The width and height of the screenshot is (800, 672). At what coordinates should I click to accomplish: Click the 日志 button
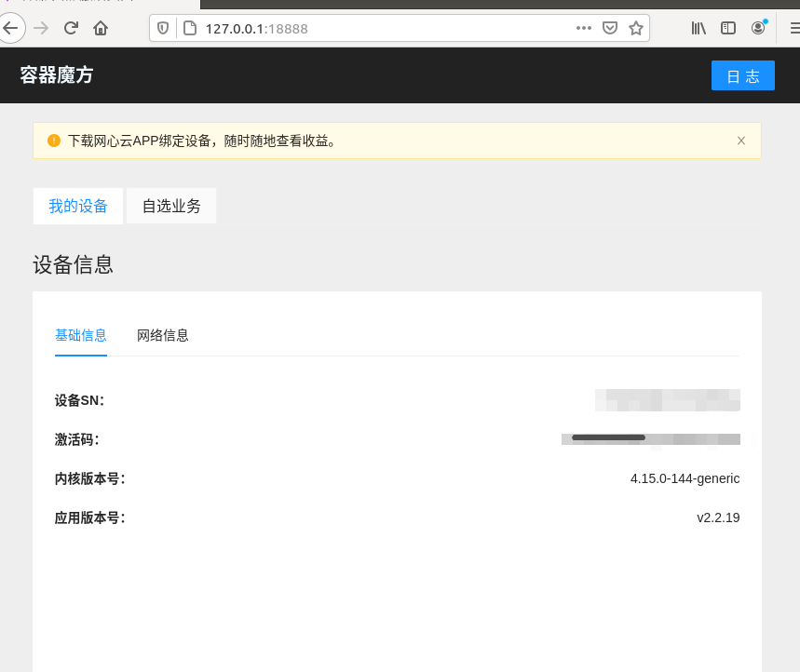tap(742, 76)
